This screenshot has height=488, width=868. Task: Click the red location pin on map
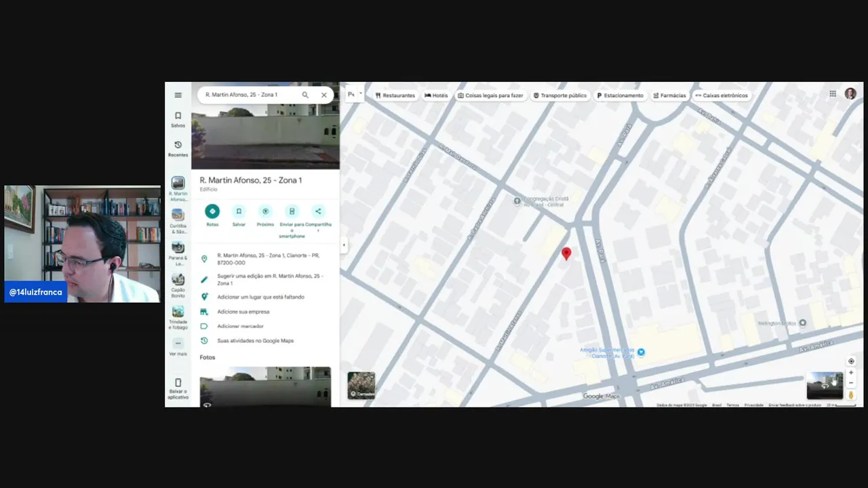point(566,253)
